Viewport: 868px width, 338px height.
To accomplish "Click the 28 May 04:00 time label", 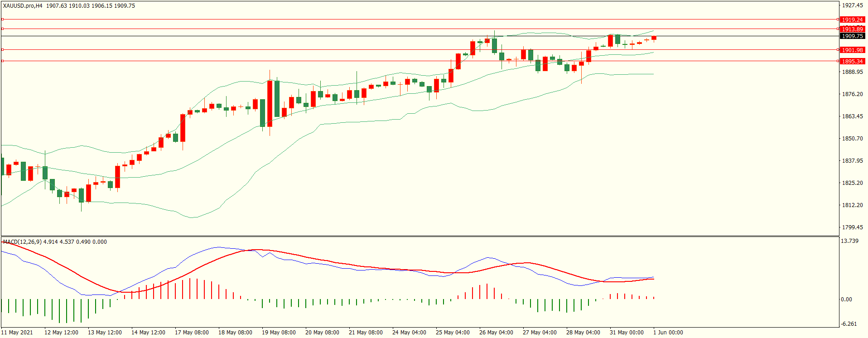I will click(583, 333).
